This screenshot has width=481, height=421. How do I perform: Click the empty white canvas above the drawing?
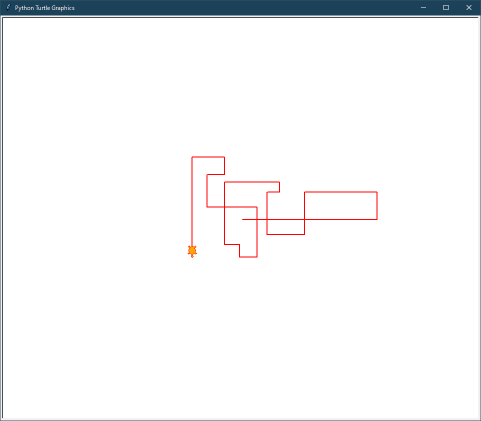click(x=240, y=83)
